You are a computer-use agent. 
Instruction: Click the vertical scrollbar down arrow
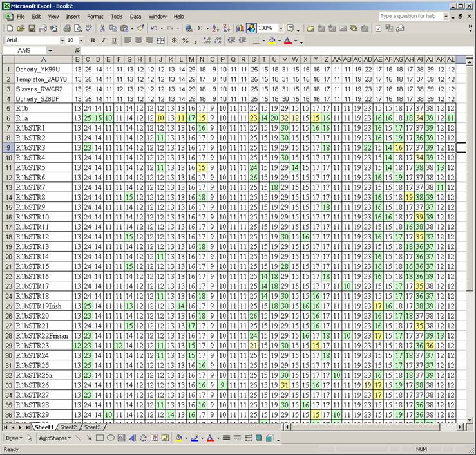470,420
